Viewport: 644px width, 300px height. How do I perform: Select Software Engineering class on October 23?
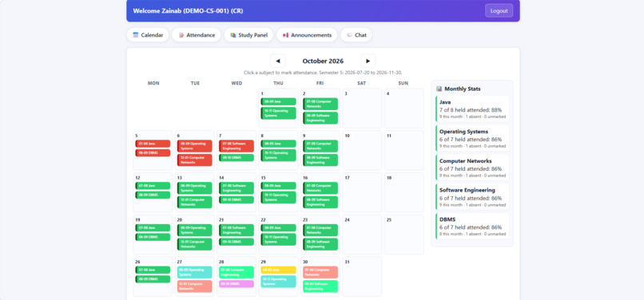click(320, 244)
